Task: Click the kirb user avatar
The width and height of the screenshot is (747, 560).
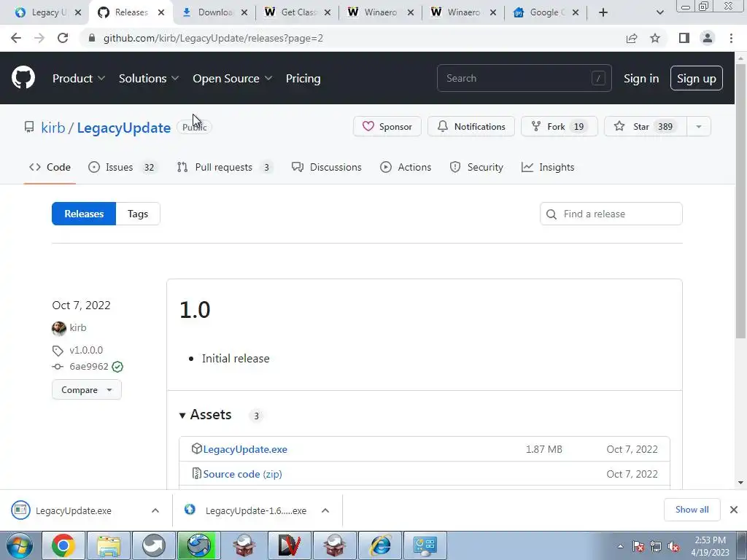Action: pos(58,328)
